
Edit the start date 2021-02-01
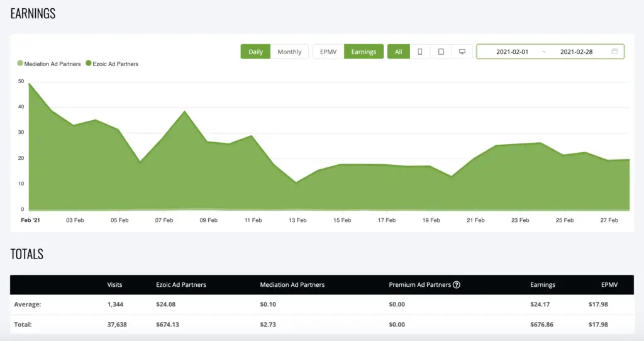(x=512, y=52)
